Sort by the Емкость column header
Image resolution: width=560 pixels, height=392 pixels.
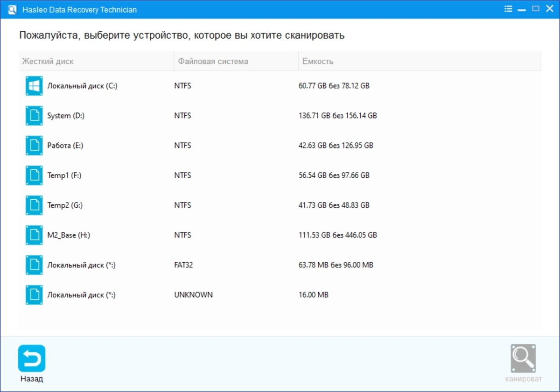pos(420,61)
